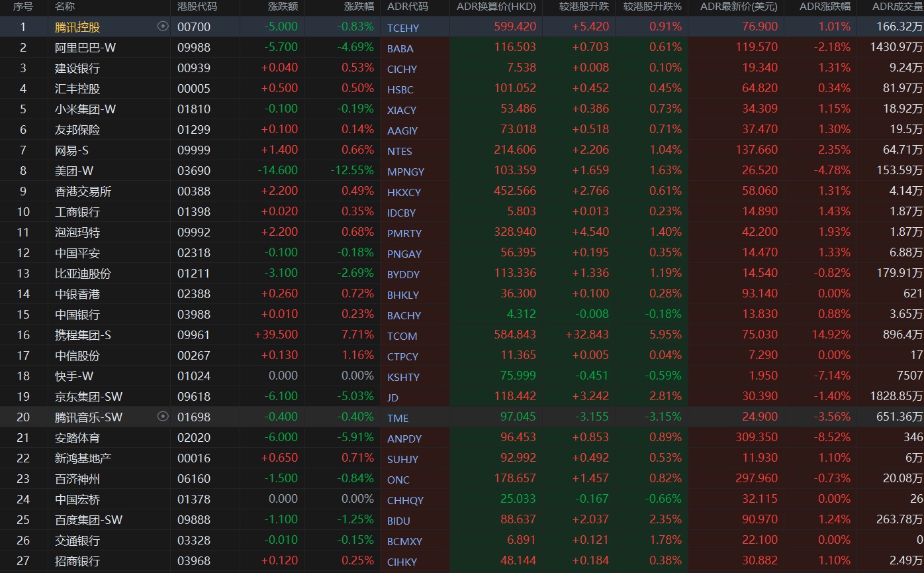This screenshot has height=573, width=924.
Task: Click ADR code BIDU
Action: point(398,521)
